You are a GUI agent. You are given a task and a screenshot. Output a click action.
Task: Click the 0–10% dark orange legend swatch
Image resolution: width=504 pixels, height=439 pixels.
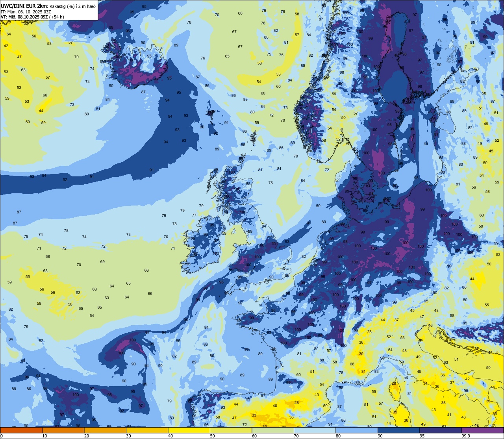21,430
